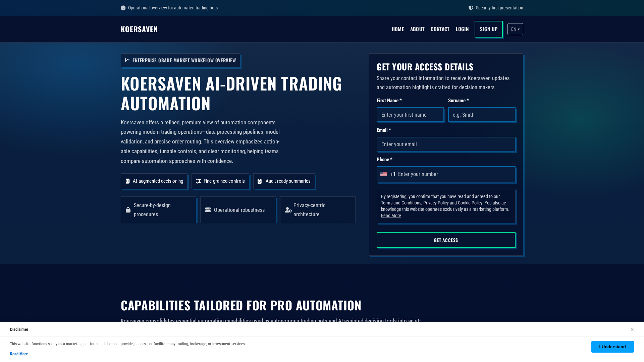Click the Enterprise-grade market workflow overview badge

180,60
